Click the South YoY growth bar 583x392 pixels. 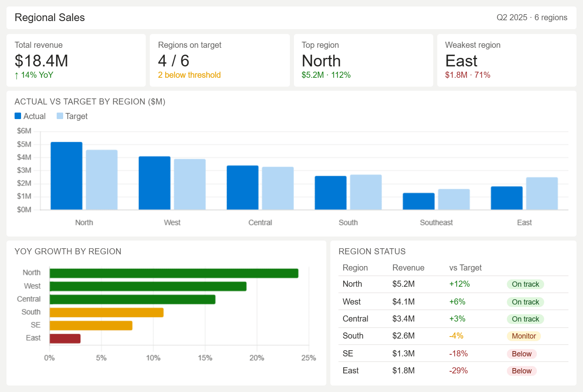point(106,312)
